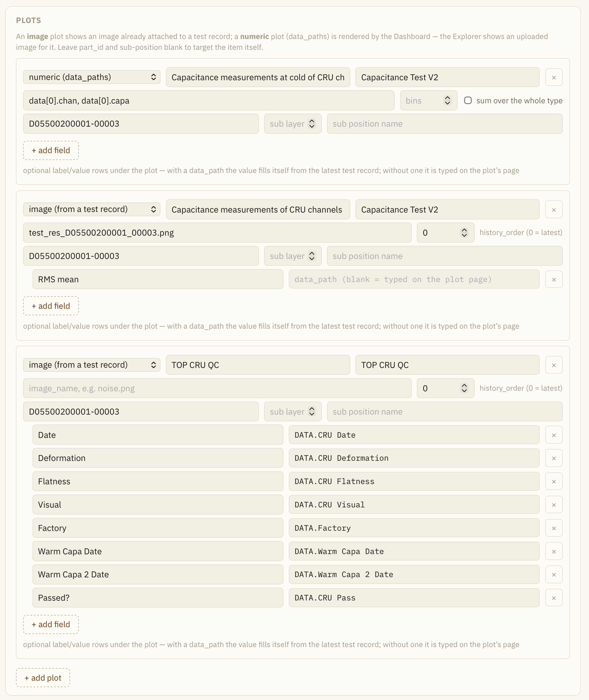Edit the test_res_D05500200001_00003.png image name field
This screenshot has width=589, height=700.
pos(217,232)
